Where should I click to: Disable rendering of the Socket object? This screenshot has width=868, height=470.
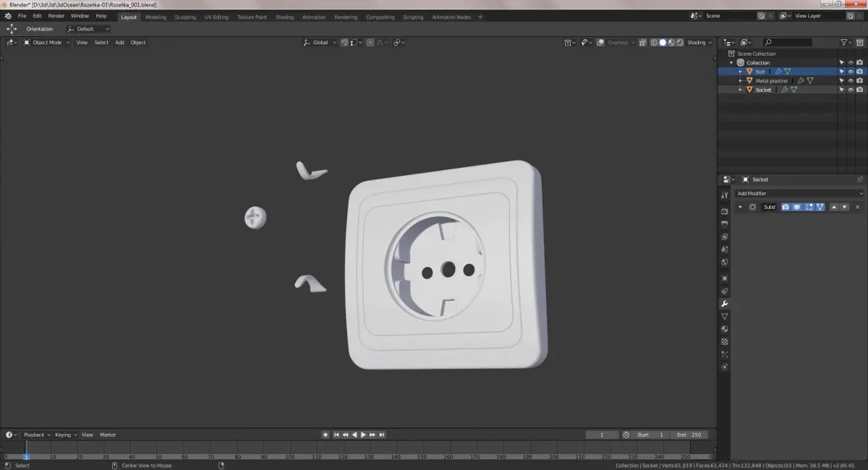859,90
